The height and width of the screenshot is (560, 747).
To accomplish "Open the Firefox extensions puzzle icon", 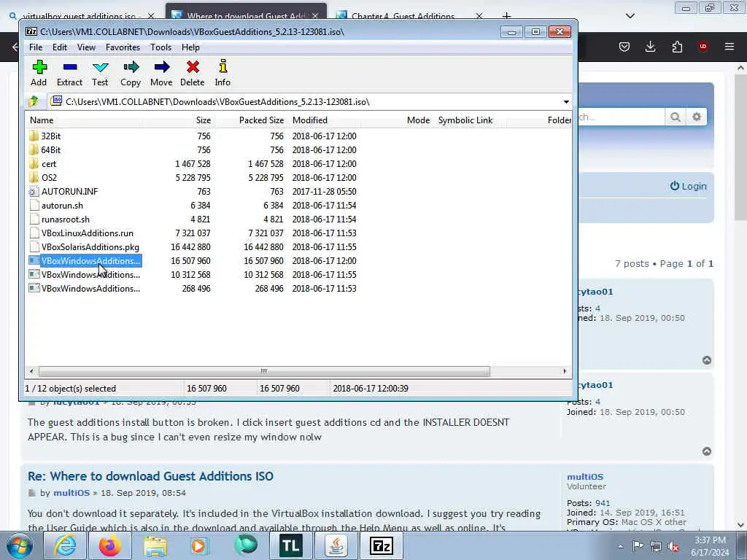I will coord(677,47).
